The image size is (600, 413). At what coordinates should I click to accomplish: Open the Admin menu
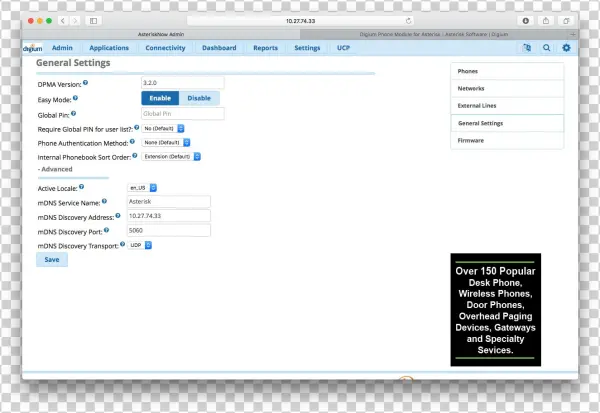62,48
